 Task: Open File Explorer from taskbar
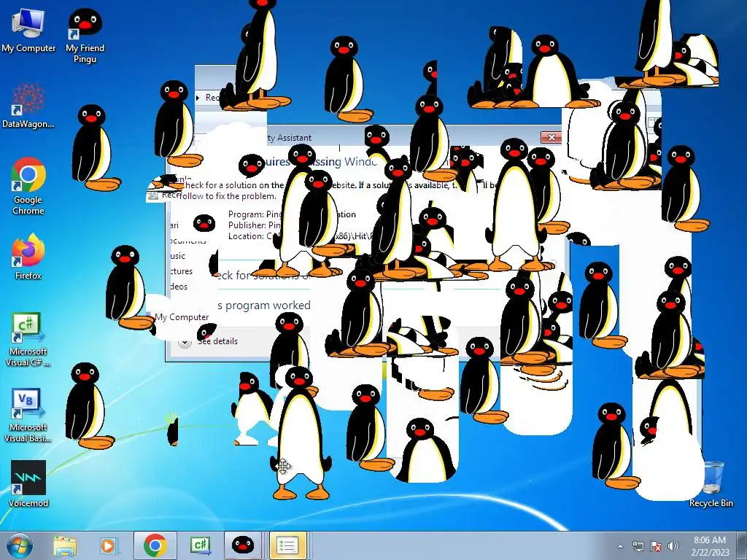[x=65, y=545]
